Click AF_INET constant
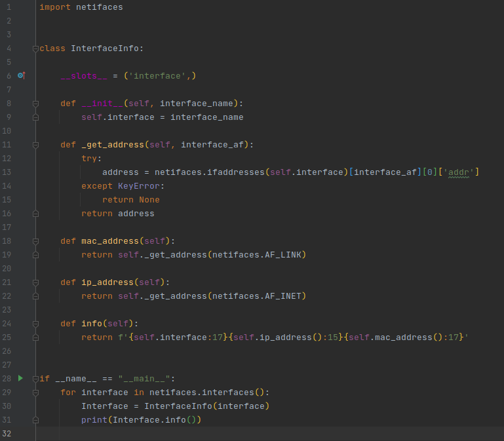The width and height of the screenshot is (504, 441). tap(283, 296)
